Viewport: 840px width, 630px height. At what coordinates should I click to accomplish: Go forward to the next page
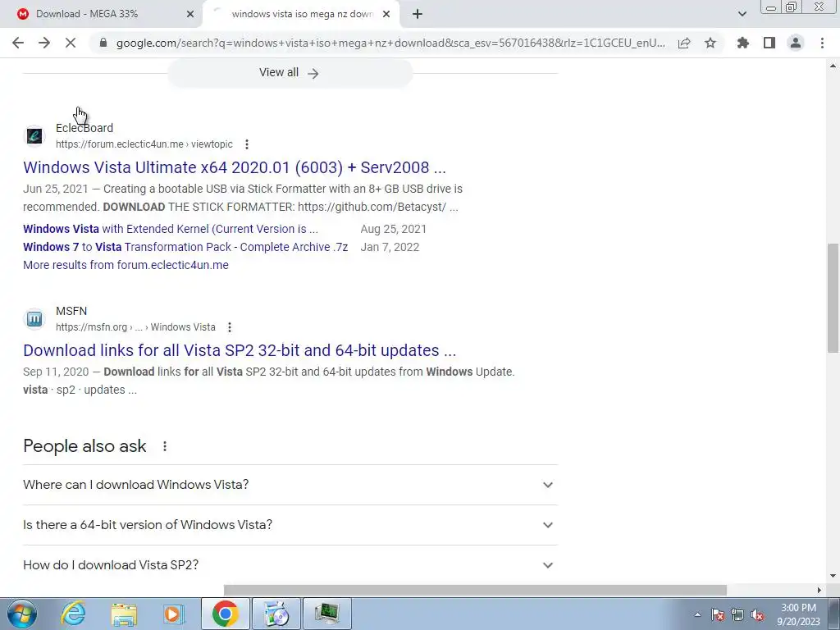pos(44,43)
